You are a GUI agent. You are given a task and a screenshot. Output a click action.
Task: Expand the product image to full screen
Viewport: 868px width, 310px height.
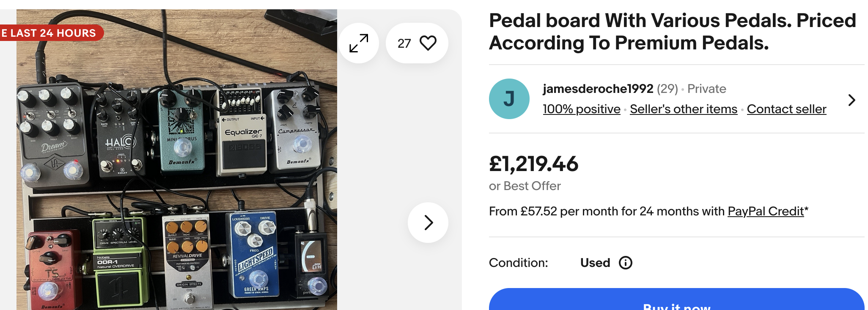tap(359, 43)
